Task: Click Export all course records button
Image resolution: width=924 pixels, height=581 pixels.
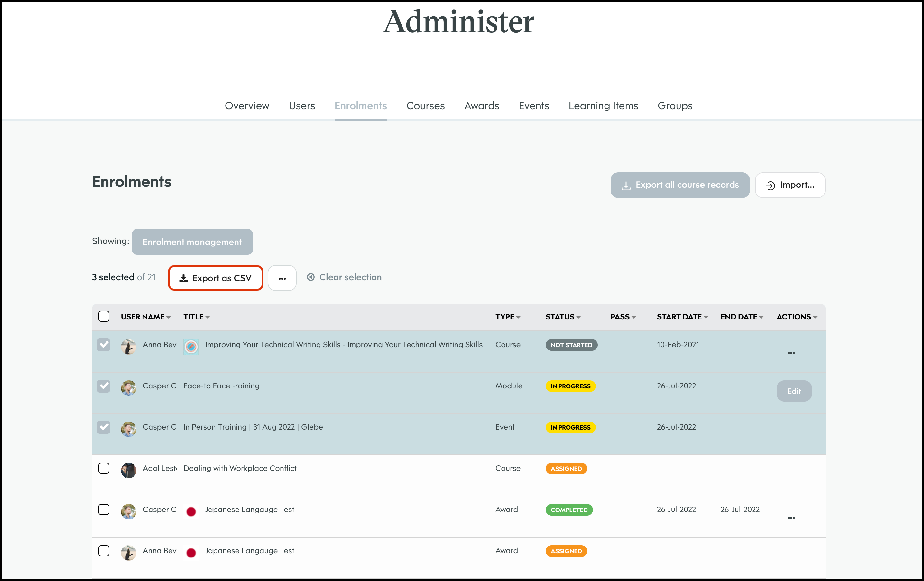Action: coord(679,185)
